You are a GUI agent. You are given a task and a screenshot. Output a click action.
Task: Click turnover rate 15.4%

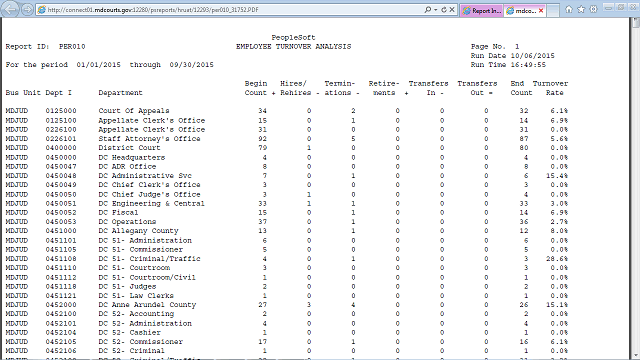pyautogui.click(x=557, y=176)
